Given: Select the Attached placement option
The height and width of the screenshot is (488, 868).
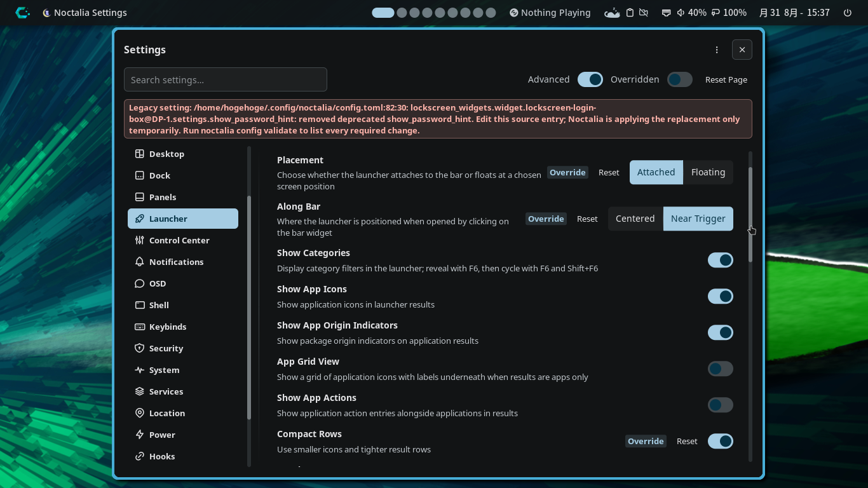Looking at the screenshot, I should coord(656,172).
